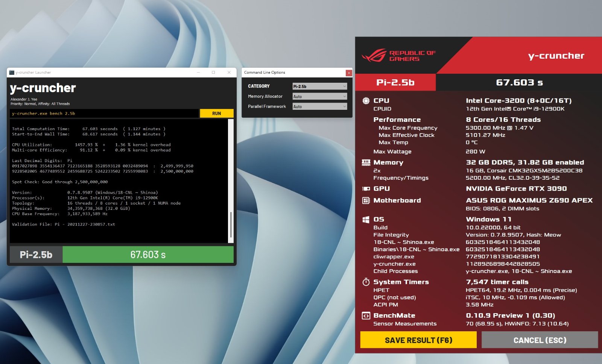Click the yellow RUN button
Screen dimensions: 602x364
click(217, 113)
